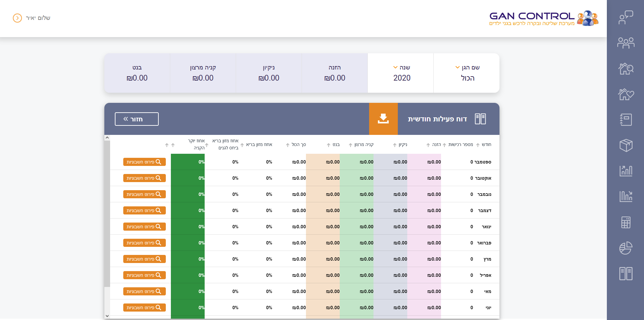This screenshot has height=320, width=644.
Task: Open פירוט חשבוניות for יוני
Action: point(145,308)
